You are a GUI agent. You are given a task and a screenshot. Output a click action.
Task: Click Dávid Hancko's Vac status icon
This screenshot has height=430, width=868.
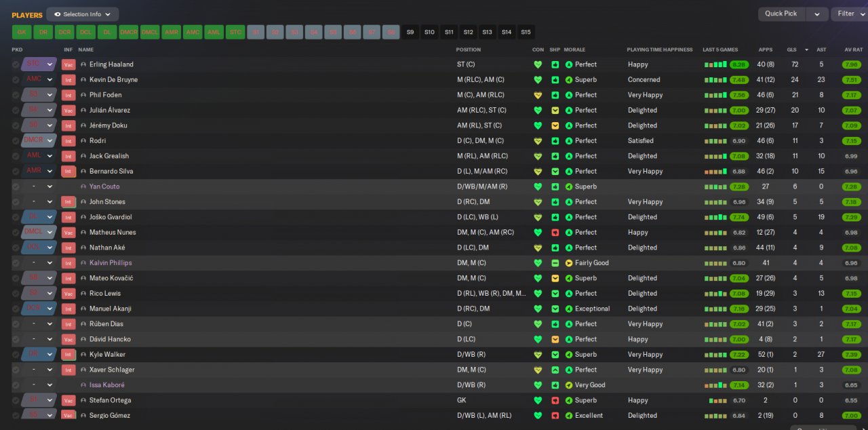coord(68,339)
